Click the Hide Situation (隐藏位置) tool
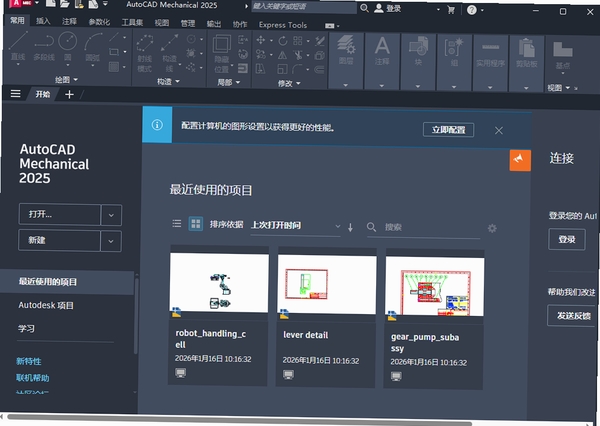The height and width of the screenshot is (426, 600). coord(222,54)
